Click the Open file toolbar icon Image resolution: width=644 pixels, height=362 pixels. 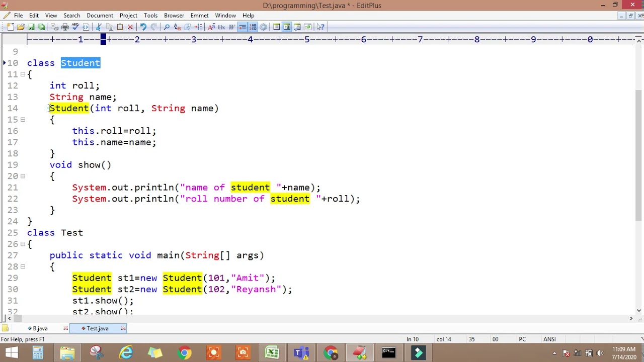coord(20,27)
